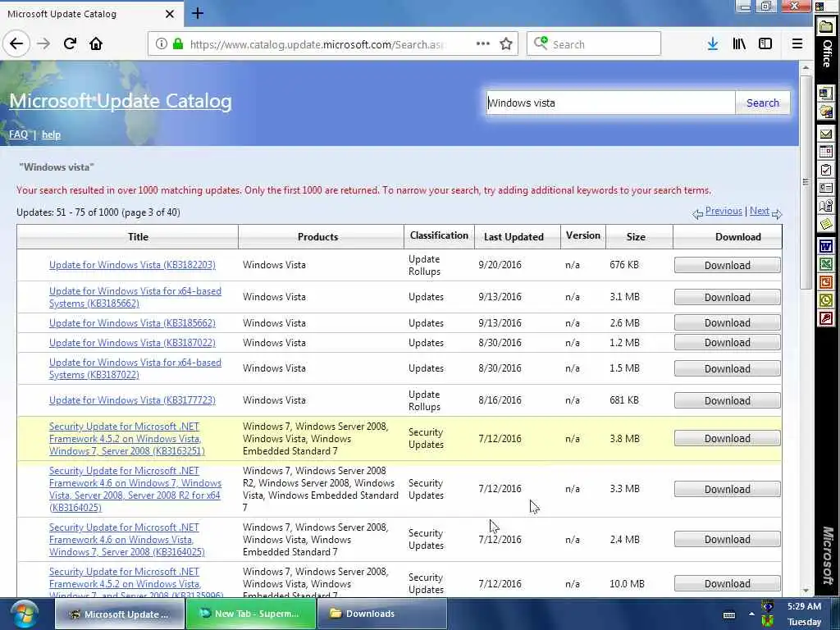Click the New Contact card icon
The image size is (840, 630).
pyautogui.click(x=826, y=188)
